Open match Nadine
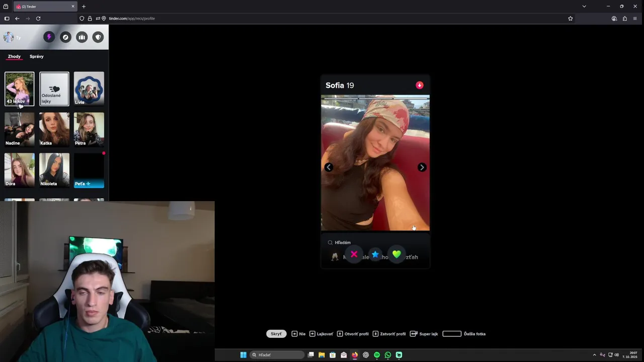Screen dimensions: 644x362 pyautogui.click(x=20, y=129)
